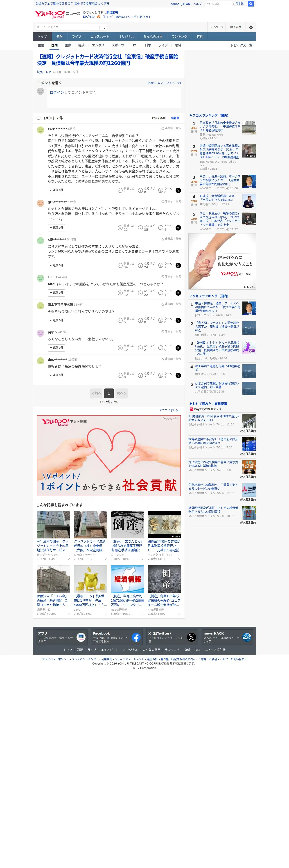Expand replies on the ０００ comment
289x868 pixels.
coord(56,293)
